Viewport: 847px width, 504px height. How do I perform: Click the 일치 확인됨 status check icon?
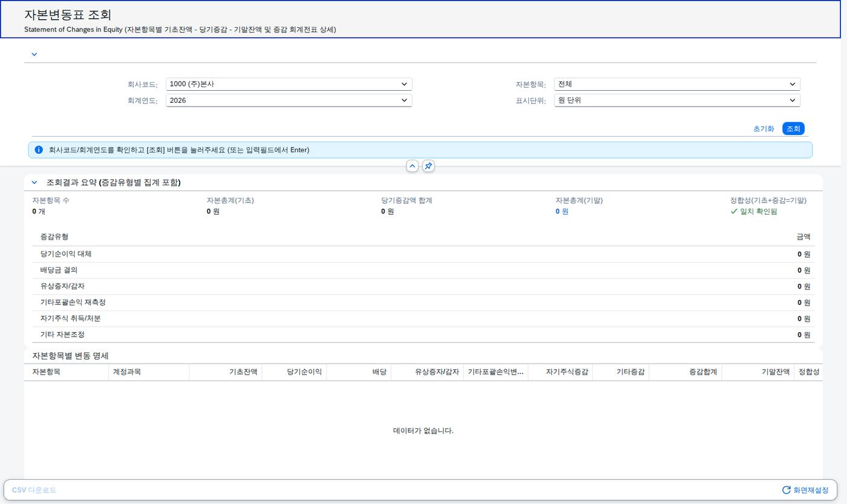[x=734, y=212]
